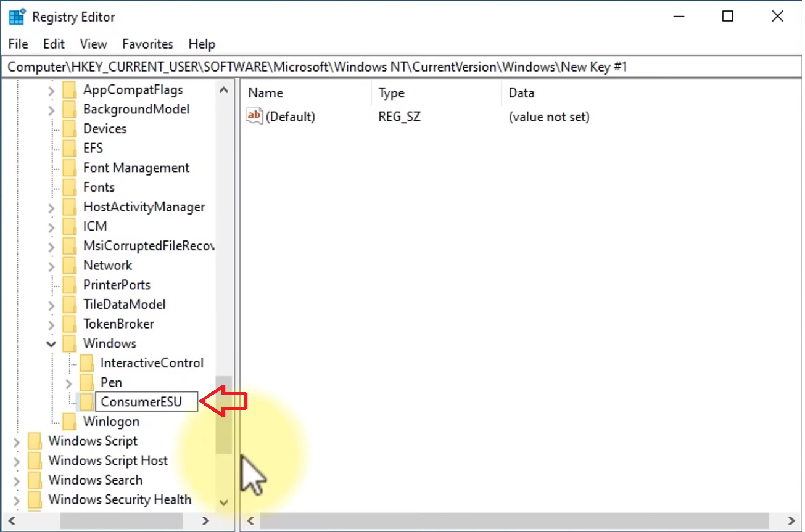The image size is (805, 532).
Task: Click the Devices folder icon
Action: point(69,129)
